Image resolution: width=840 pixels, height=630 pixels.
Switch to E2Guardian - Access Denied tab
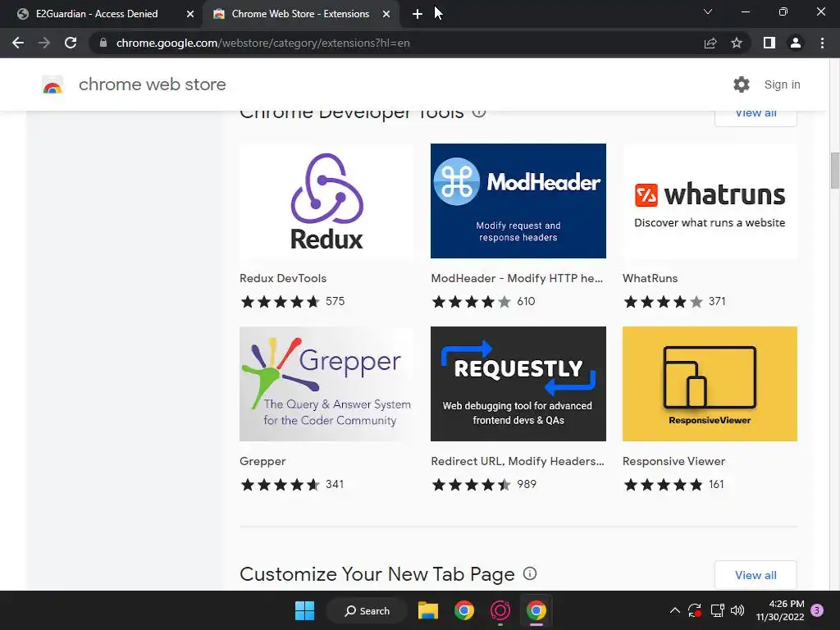point(106,14)
